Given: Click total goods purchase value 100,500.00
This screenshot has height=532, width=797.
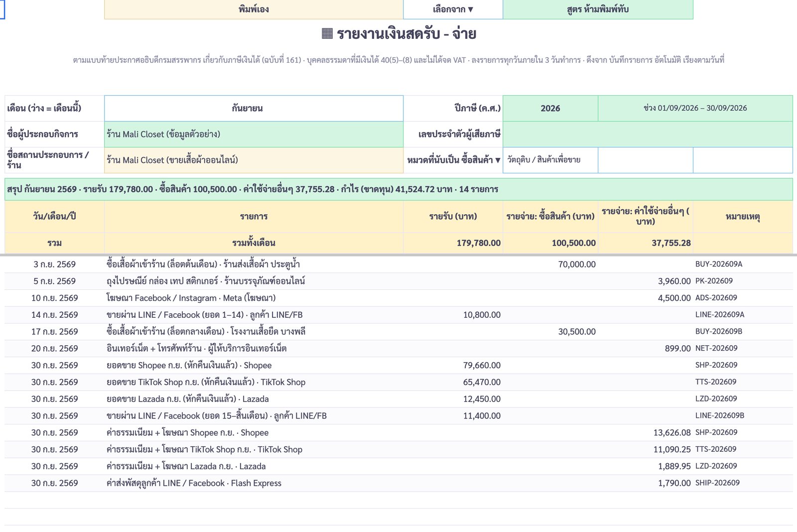Looking at the screenshot, I should (550, 243).
